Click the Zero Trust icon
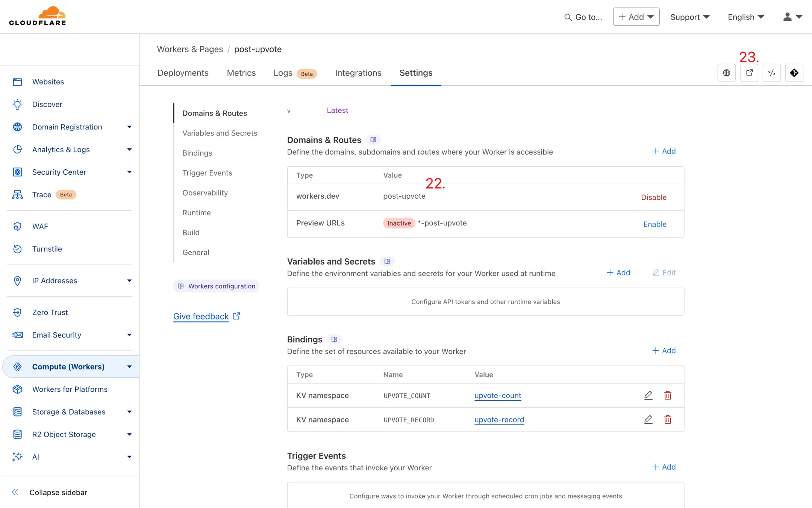The image size is (812, 508). pyautogui.click(x=17, y=312)
